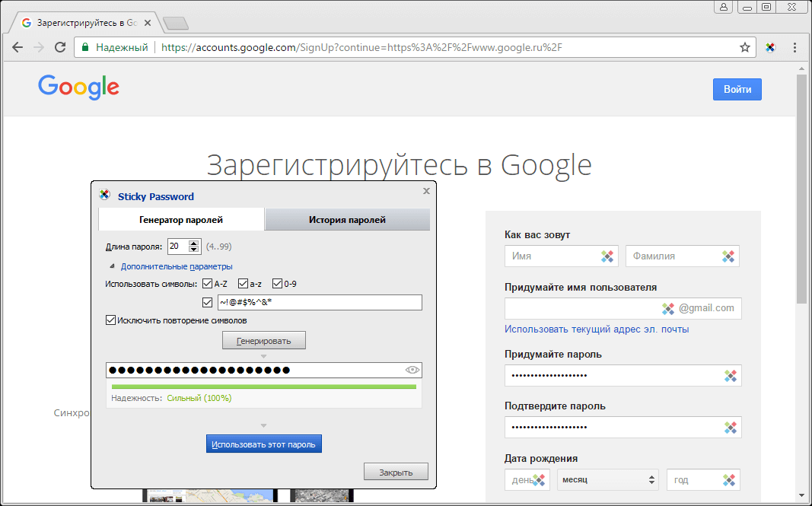
Task: Click the день birth day field
Action: (x=527, y=479)
